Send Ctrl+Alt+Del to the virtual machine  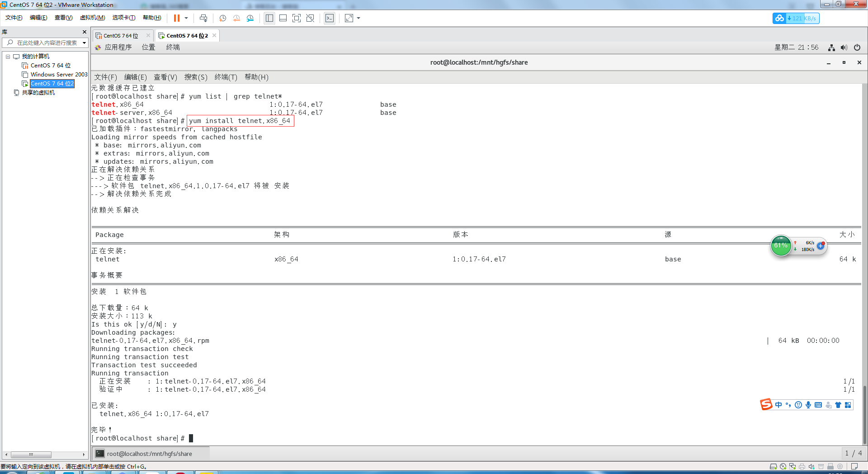click(x=203, y=18)
